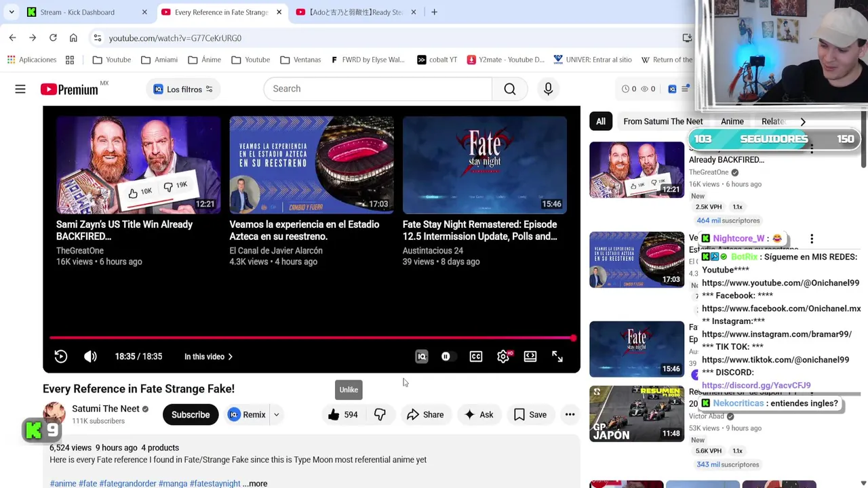Click the IQ extension icon in player
868x488 pixels.
[422, 357]
